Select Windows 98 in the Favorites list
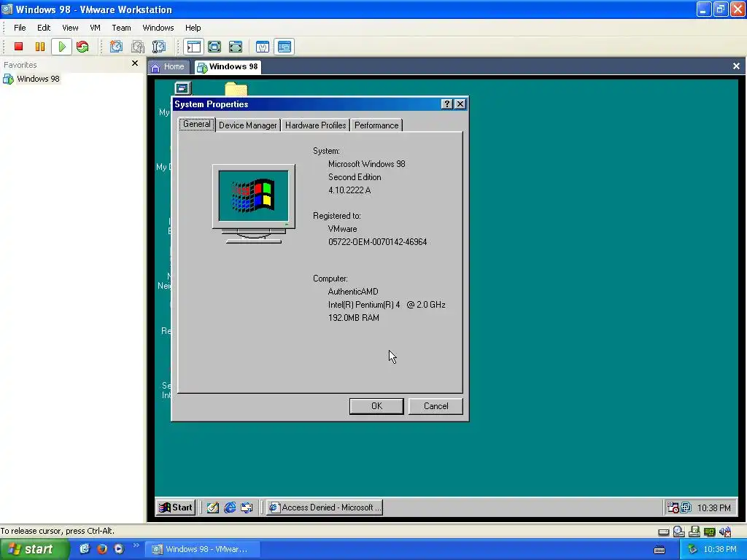 point(32,79)
